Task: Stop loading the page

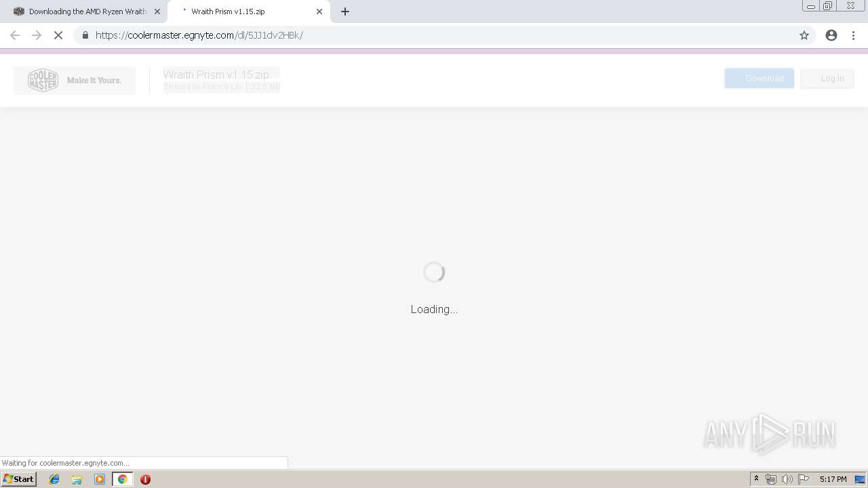Action: point(58,35)
